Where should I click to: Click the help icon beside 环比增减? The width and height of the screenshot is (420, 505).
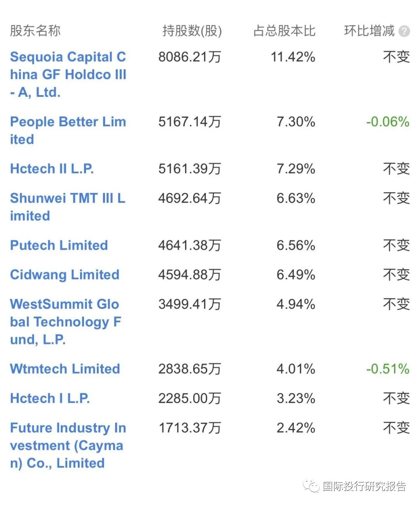click(404, 31)
